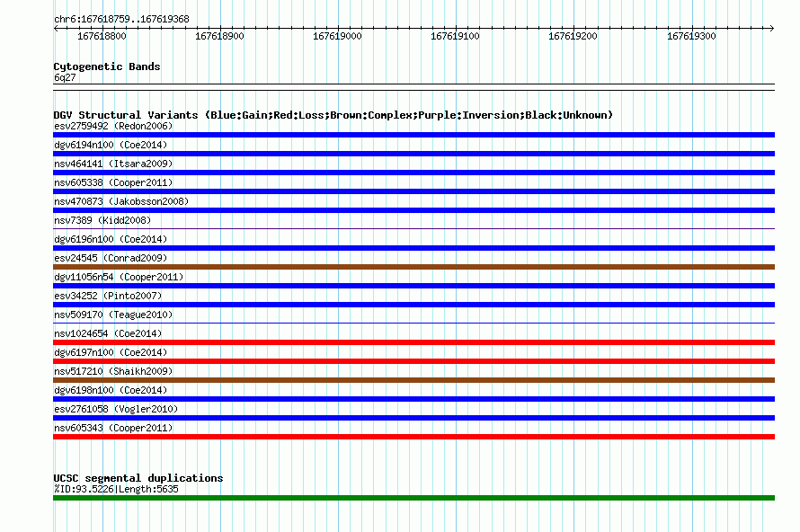Click ruler position 167619300
The image size is (800, 532).
tap(691, 36)
